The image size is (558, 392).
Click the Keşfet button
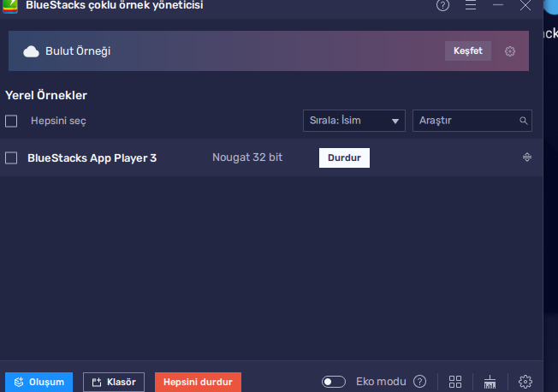click(468, 50)
